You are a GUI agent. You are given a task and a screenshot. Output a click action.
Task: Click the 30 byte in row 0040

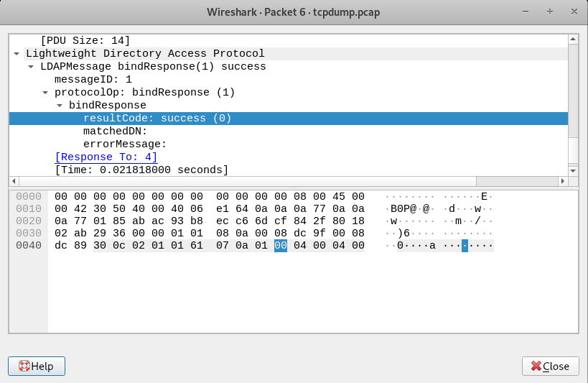pos(100,246)
